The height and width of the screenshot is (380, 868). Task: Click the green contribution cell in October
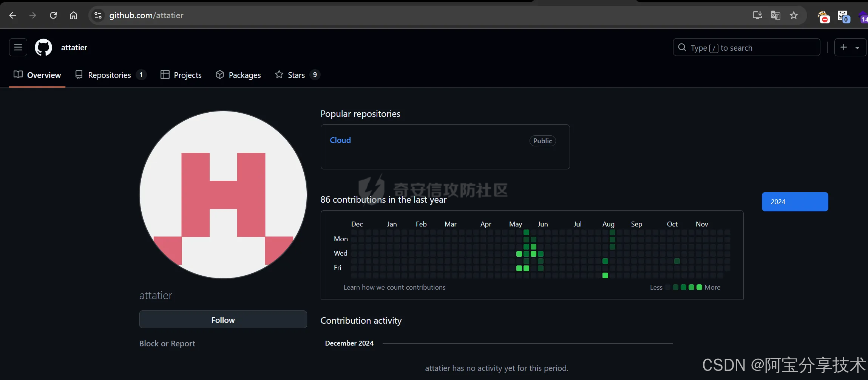pyautogui.click(x=677, y=261)
